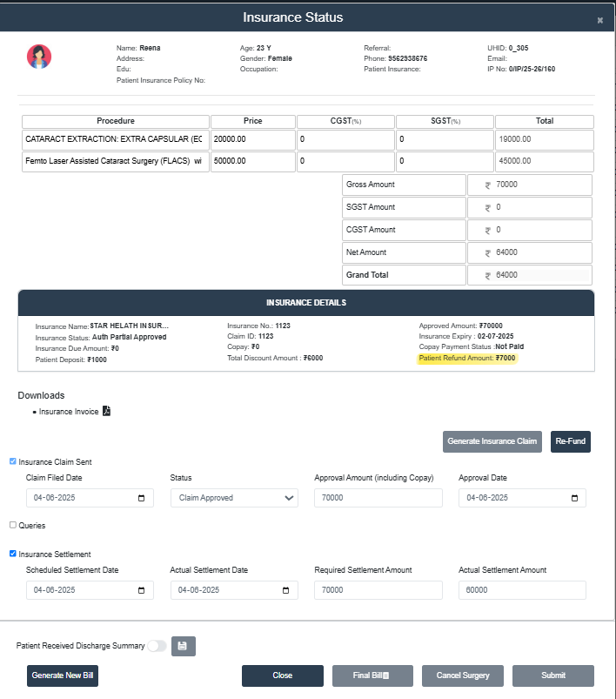Open calendar picker for Approval Date

[x=573, y=498]
